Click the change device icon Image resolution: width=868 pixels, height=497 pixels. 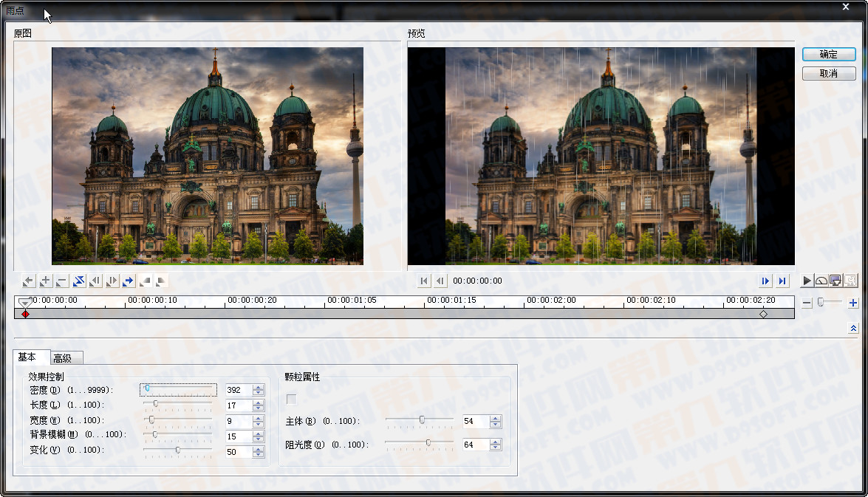tap(850, 281)
